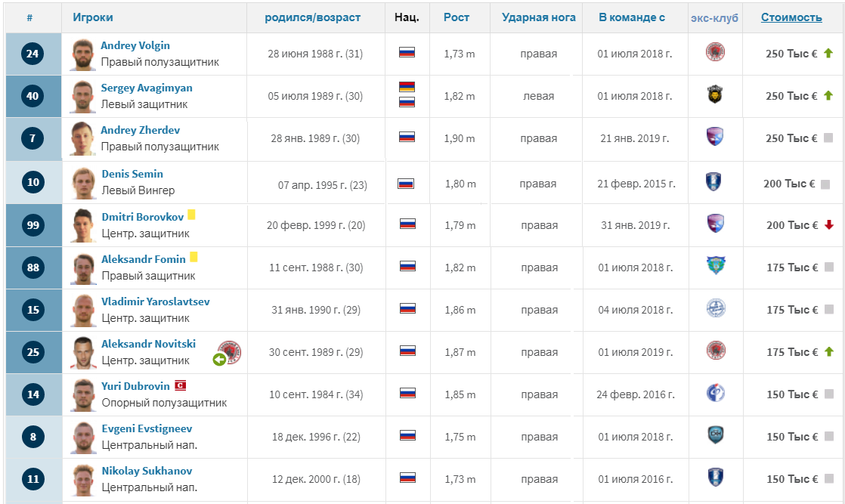Click the Игроки column header
Image resolution: width=845 pixels, height=504 pixels.
pyautogui.click(x=93, y=17)
